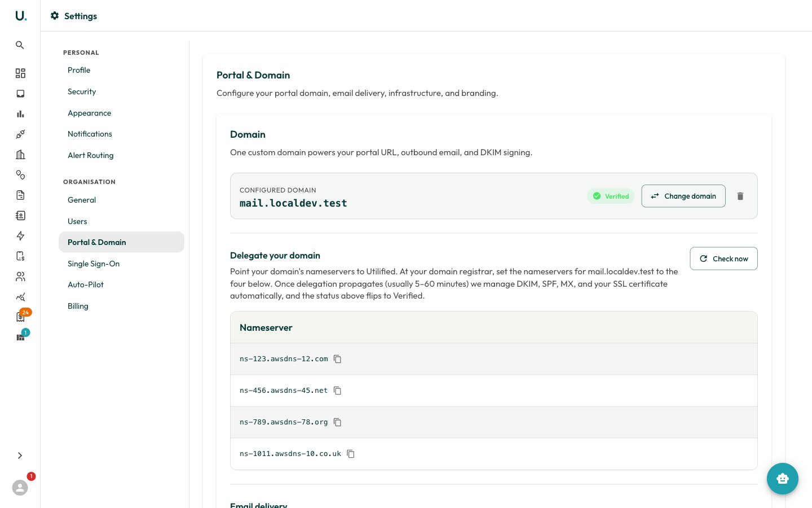This screenshot has height=508, width=812.
Task: Click the mail.localdev.test domain text
Action: [x=293, y=203]
